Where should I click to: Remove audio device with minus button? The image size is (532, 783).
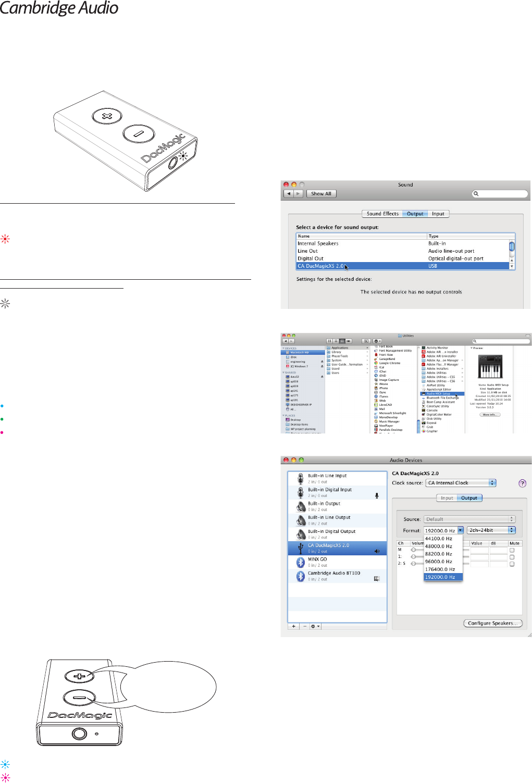pyautogui.click(x=305, y=626)
